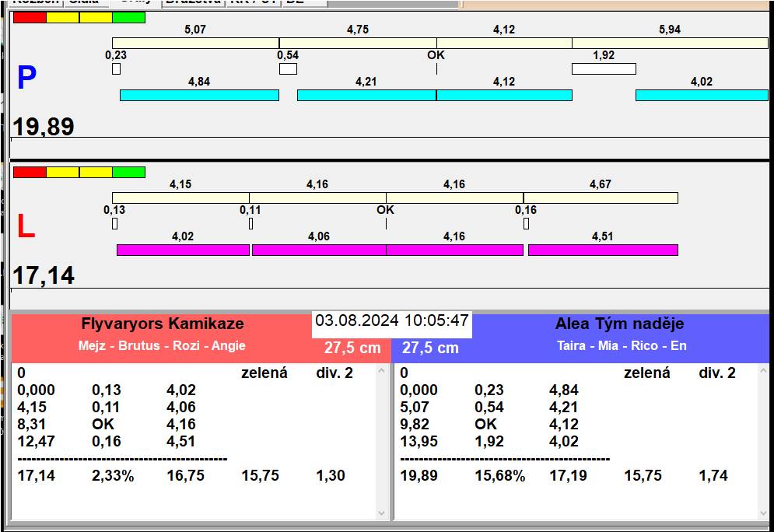Click the yellow 5,94 segment in lane P
The height and width of the screenshot is (532, 774).
(x=670, y=43)
